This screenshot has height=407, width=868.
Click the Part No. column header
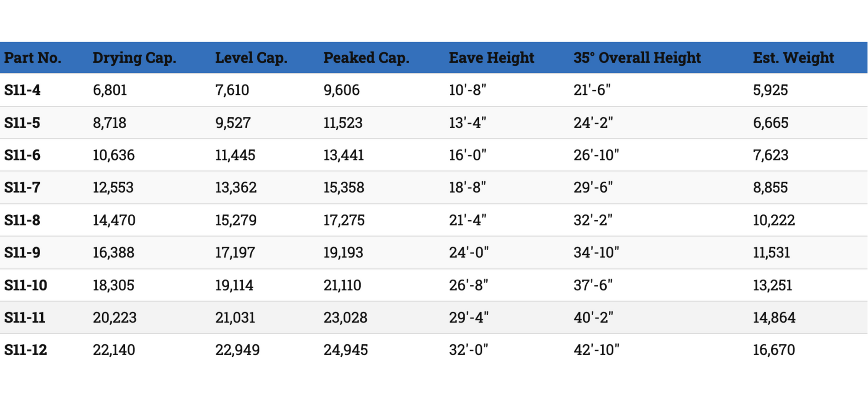tap(33, 58)
